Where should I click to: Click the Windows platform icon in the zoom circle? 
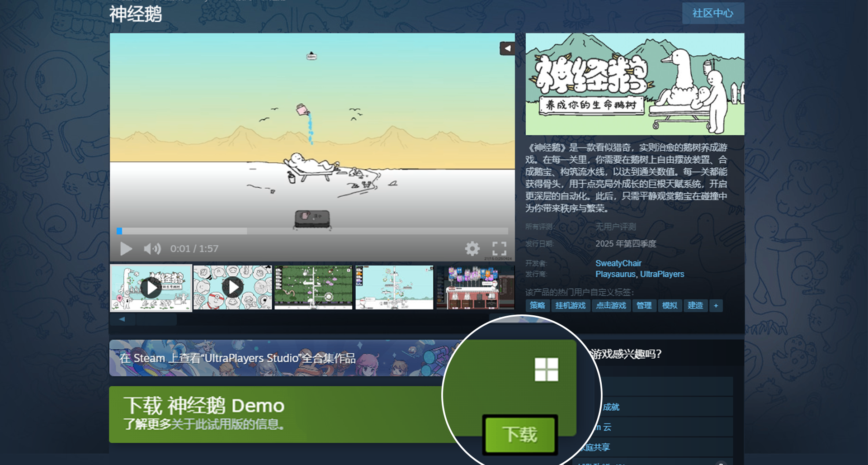pyautogui.click(x=547, y=370)
